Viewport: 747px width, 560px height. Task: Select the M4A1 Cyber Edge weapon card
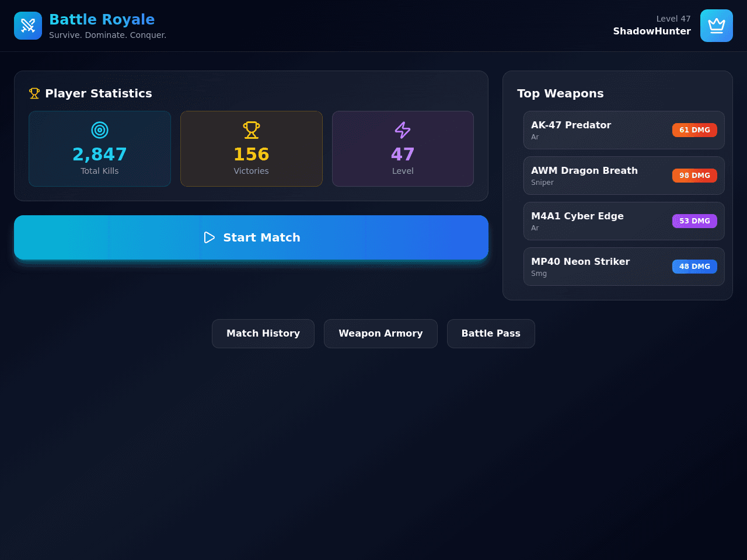[624, 221]
